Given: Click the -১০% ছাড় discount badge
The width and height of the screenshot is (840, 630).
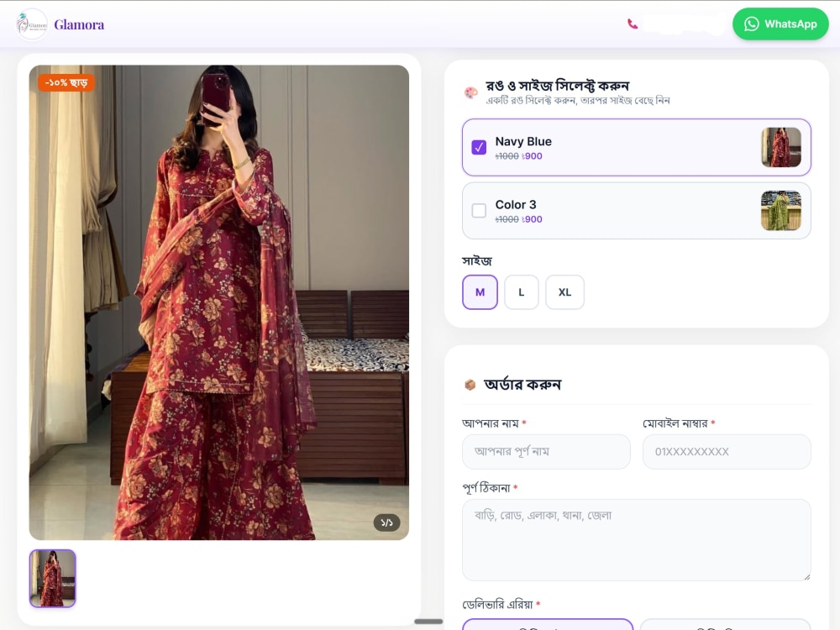Looking at the screenshot, I should 66,82.
